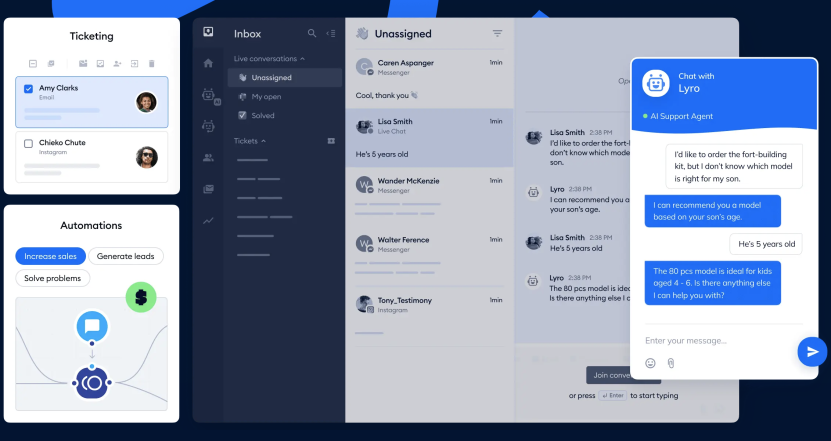Open the analytics trend-line icon in sidebar
Screen dimensions: 831x441
208,220
